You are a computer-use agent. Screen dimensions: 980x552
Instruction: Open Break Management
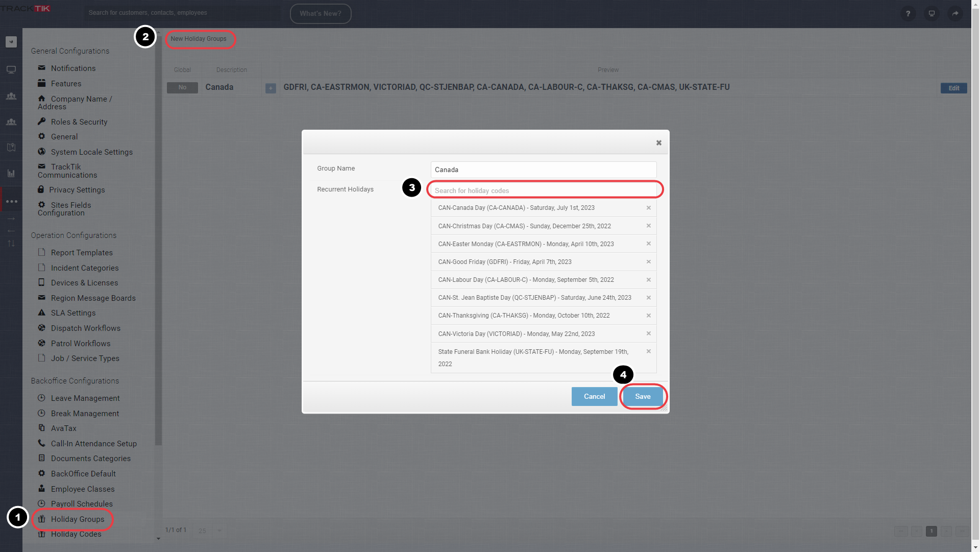pyautogui.click(x=85, y=414)
